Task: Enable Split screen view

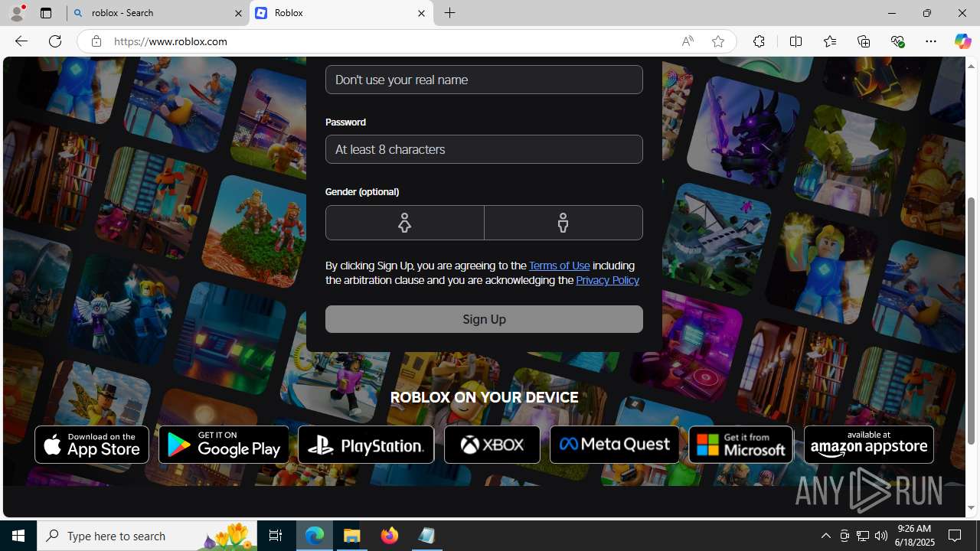Action: (x=795, y=41)
